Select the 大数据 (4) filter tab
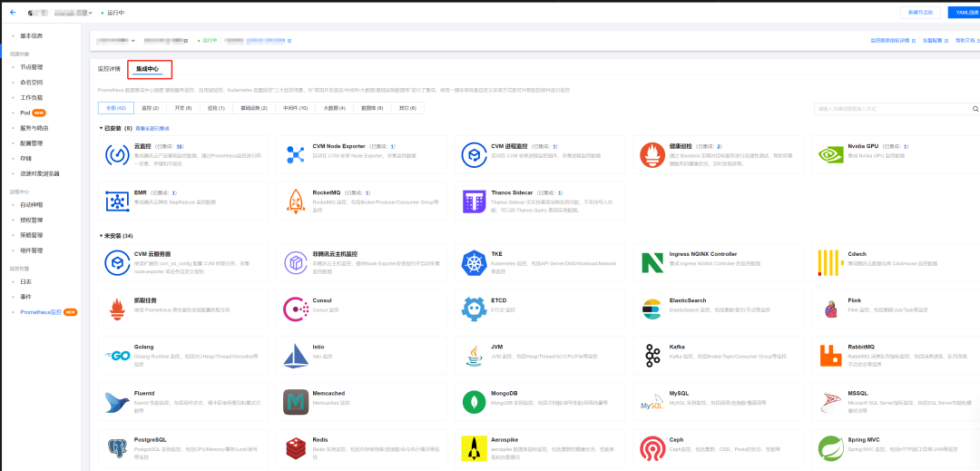Screen dimensions: 980x471 tap(334, 108)
